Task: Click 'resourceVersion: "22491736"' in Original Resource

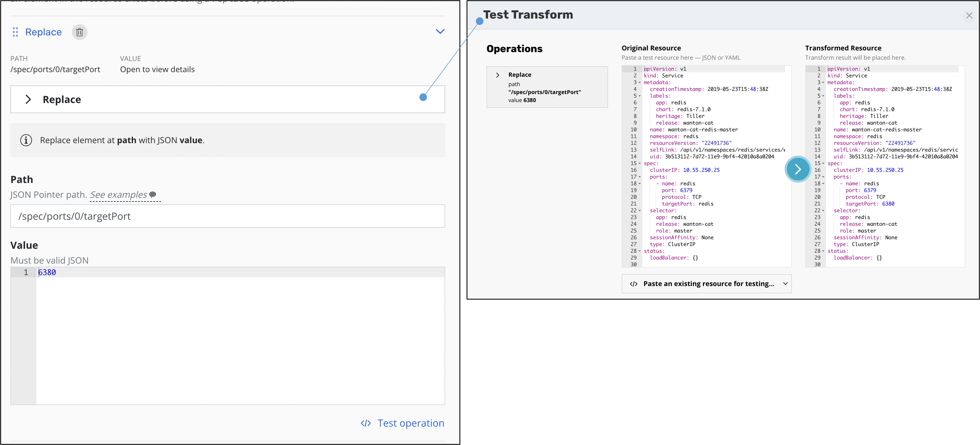Action: click(x=691, y=143)
